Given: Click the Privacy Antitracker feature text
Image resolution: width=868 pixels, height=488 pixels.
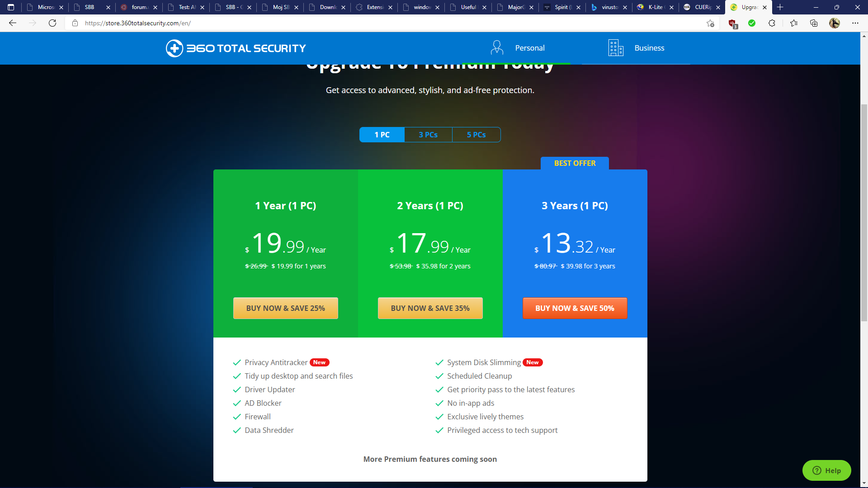Looking at the screenshot, I should coord(276,362).
